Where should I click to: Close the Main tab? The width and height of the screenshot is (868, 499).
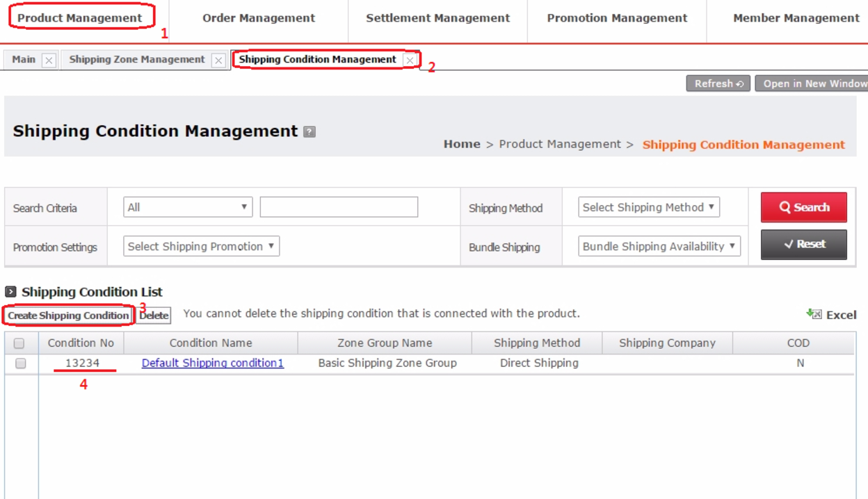point(49,60)
